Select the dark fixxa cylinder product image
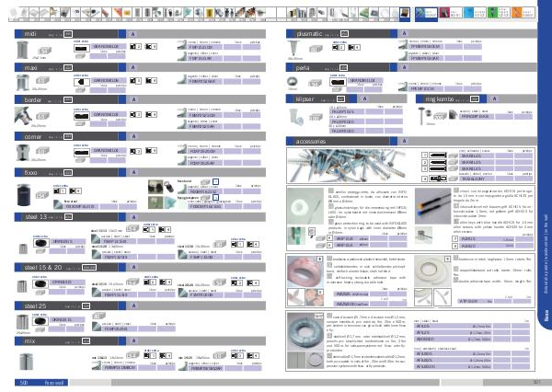552x392 pixels. (x=24, y=194)
